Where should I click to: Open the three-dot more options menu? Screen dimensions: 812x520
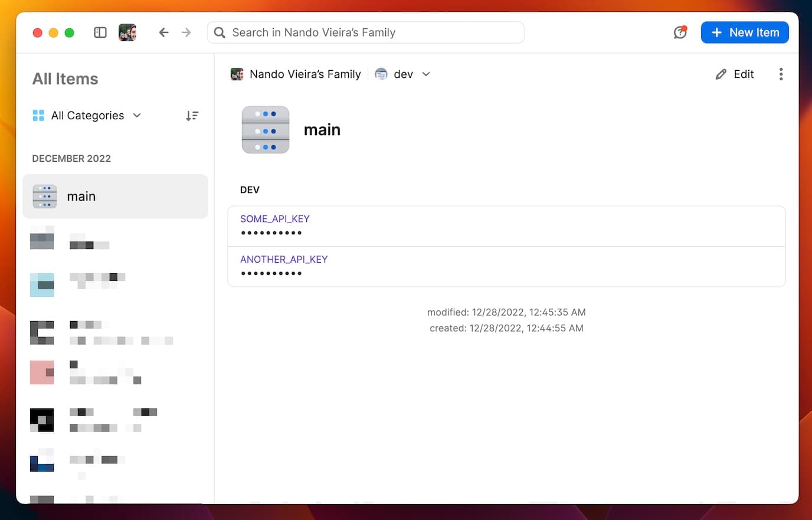(x=781, y=74)
